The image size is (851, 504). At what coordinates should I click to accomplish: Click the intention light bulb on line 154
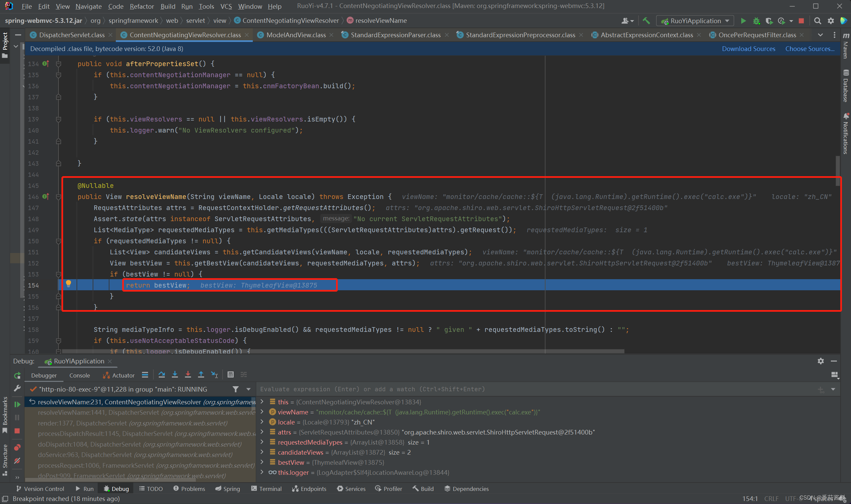(x=68, y=284)
